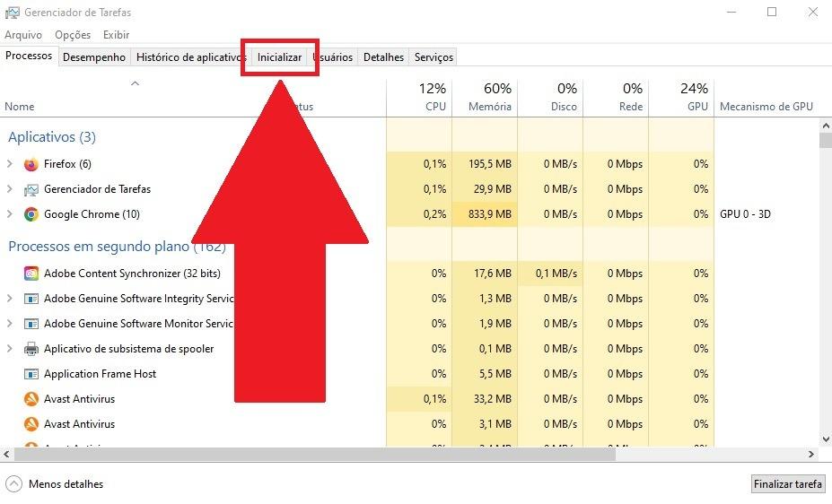The width and height of the screenshot is (832, 504).
Task: Sort by the CPU column header
Action: (419, 98)
